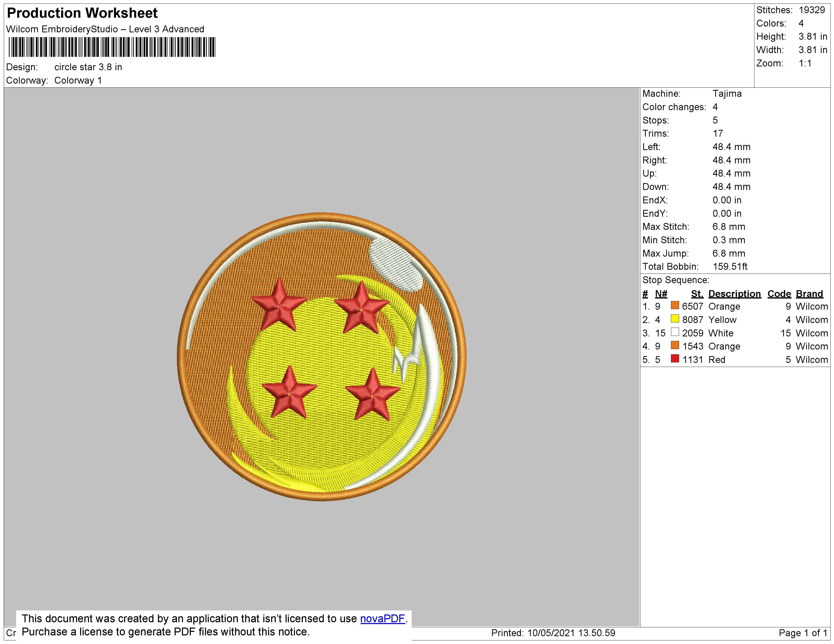Click the stitches count '19329'
The image size is (834, 644).
point(812,10)
